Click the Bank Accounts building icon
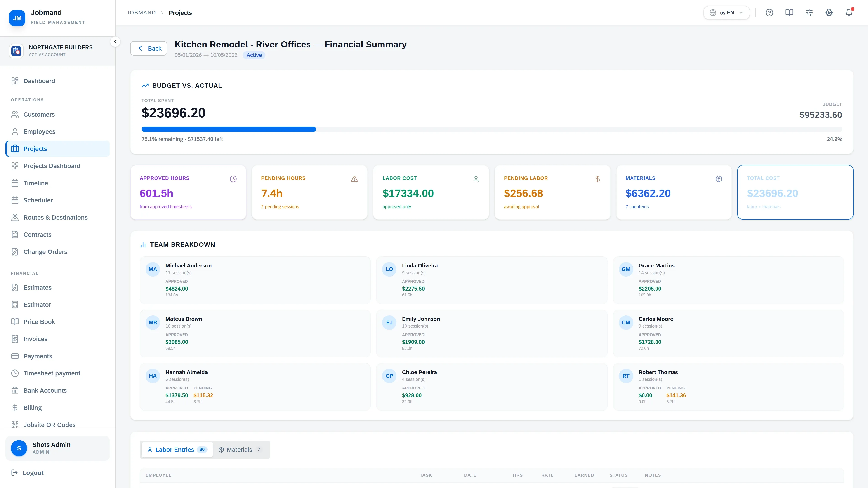Image resolution: width=868 pixels, height=488 pixels. (x=15, y=390)
